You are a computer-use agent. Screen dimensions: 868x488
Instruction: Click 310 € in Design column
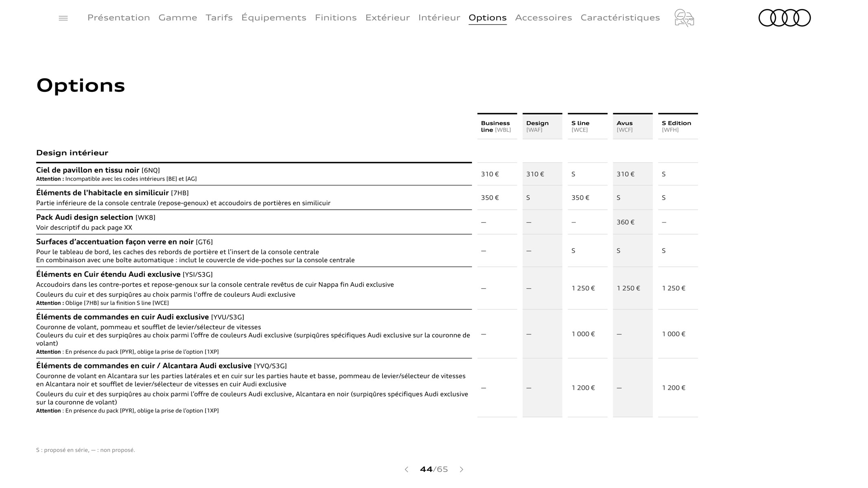tap(535, 174)
